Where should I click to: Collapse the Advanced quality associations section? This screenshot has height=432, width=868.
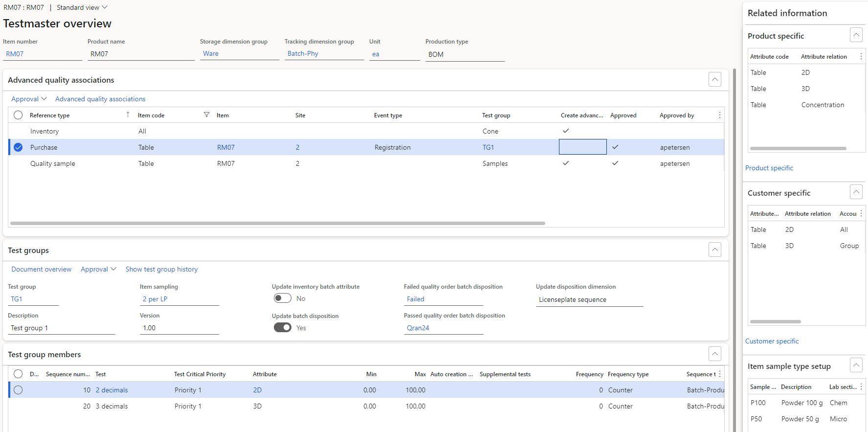[714, 79]
